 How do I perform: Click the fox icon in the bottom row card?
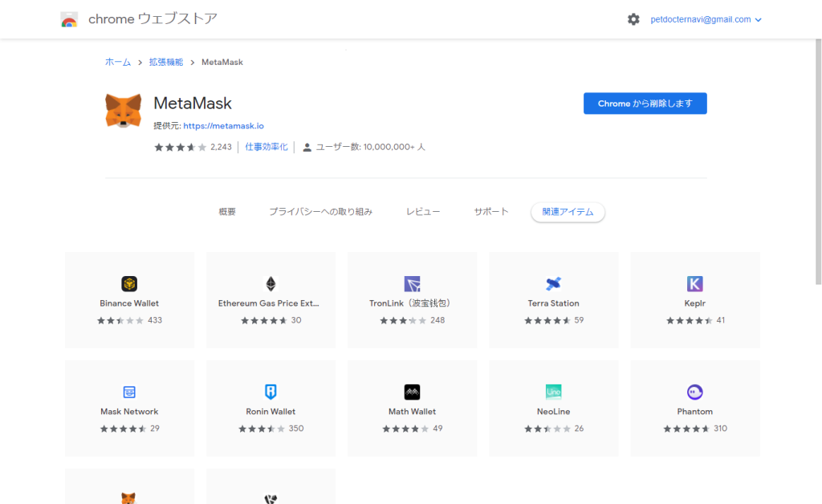click(x=128, y=498)
